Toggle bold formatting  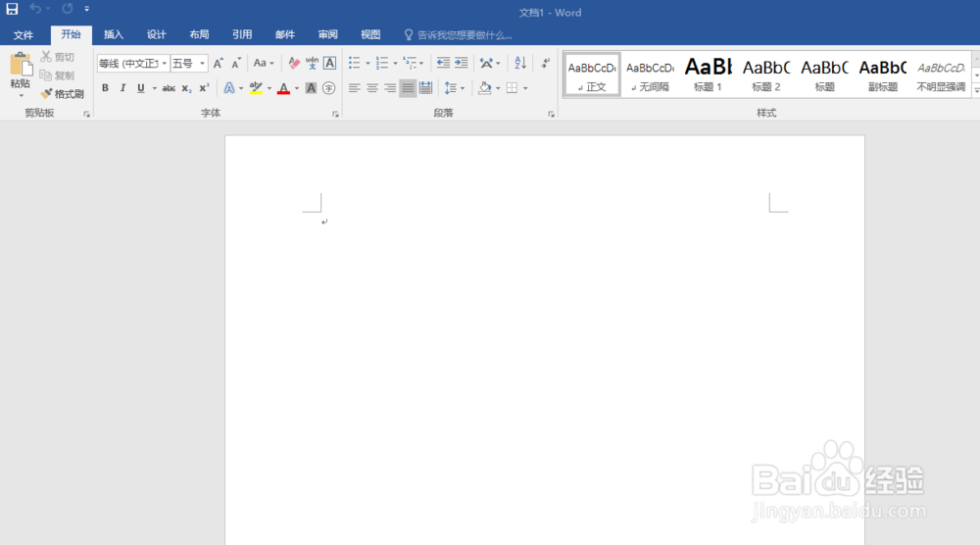(105, 88)
